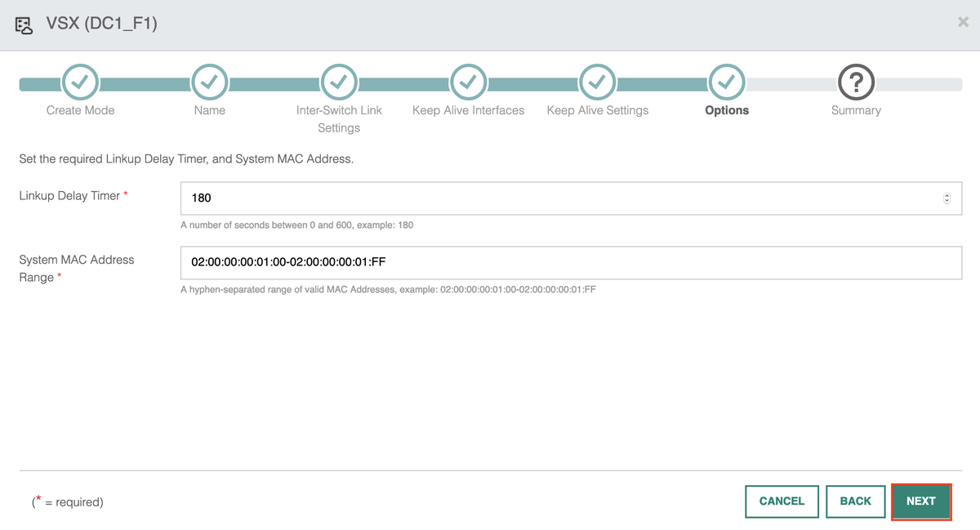The width and height of the screenshot is (980, 530).
Task: Click the VSX switch icon beside the title
Action: pos(24,25)
